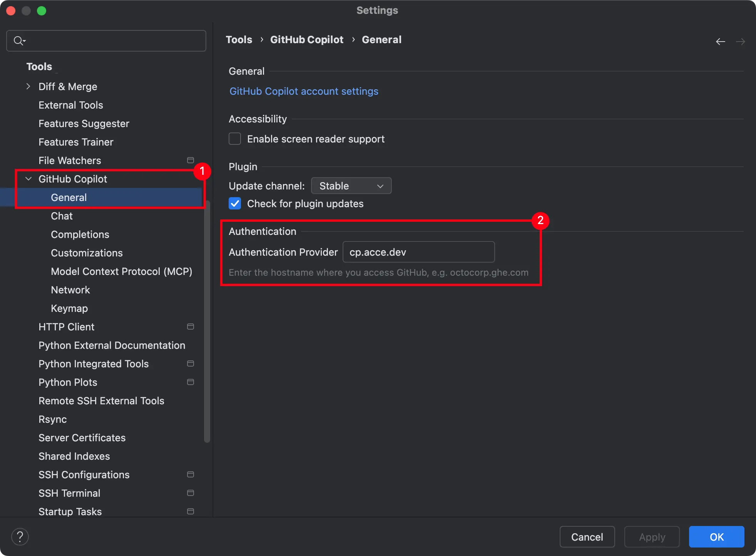Open the help question mark button
The height and width of the screenshot is (556, 756).
(20, 536)
